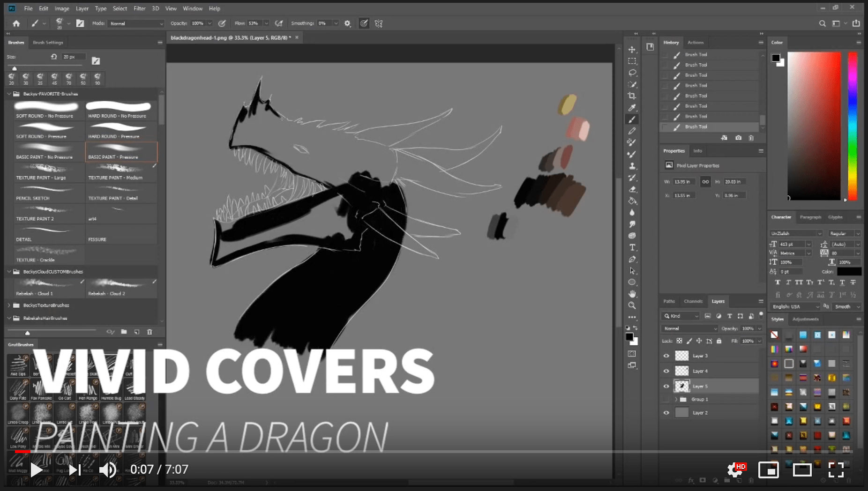Hide Layer 4 with eye icon
This screenshot has width=868, height=491.
(x=666, y=371)
